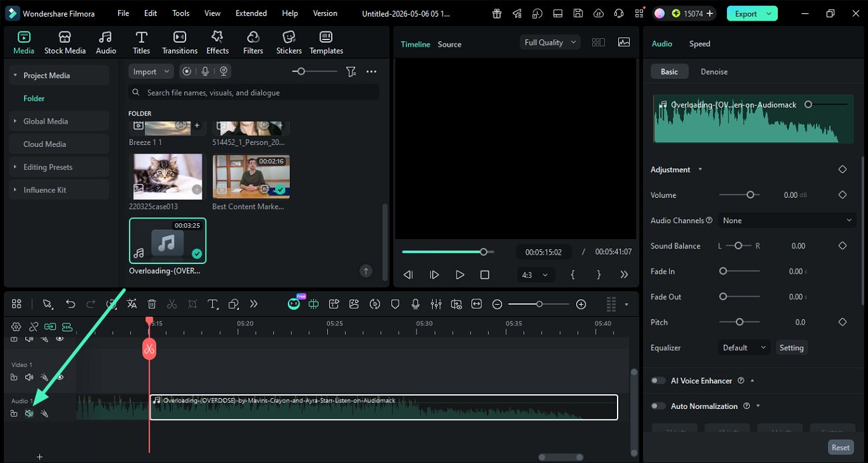The width and height of the screenshot is (868, 463).
Task: Open the 4:3 aspect ratio dropdown
Action: click(536, 275)
